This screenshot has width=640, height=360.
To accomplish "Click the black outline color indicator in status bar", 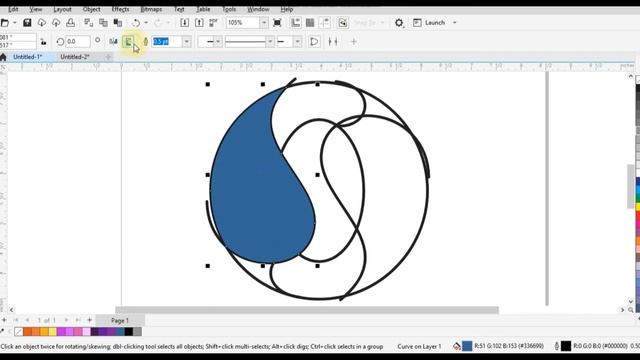I will (566, 346).
